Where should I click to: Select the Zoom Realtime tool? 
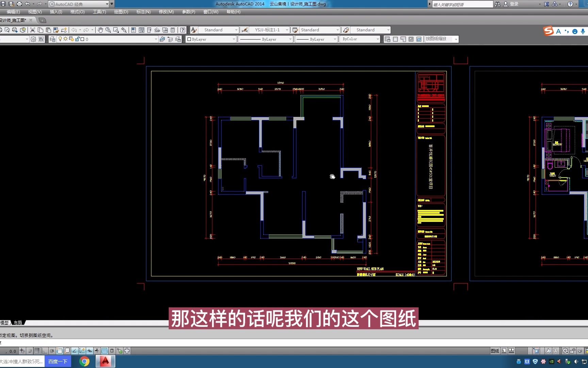[108, 30]
